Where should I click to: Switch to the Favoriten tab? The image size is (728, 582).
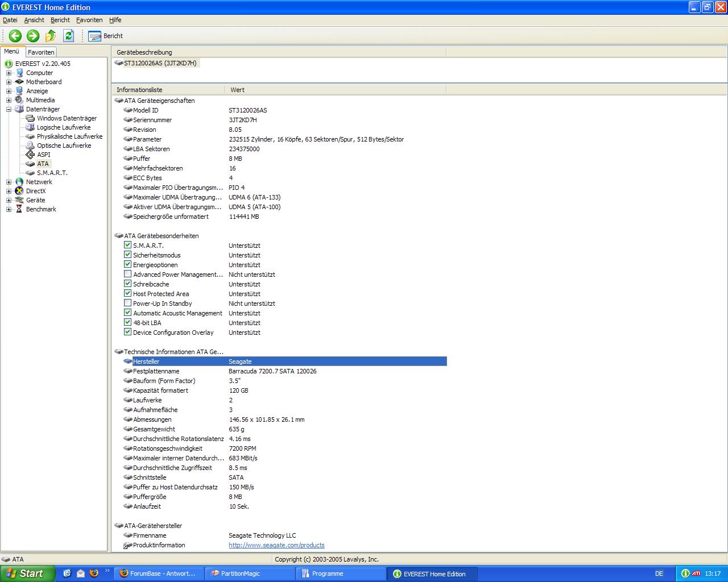coord(41,52)
